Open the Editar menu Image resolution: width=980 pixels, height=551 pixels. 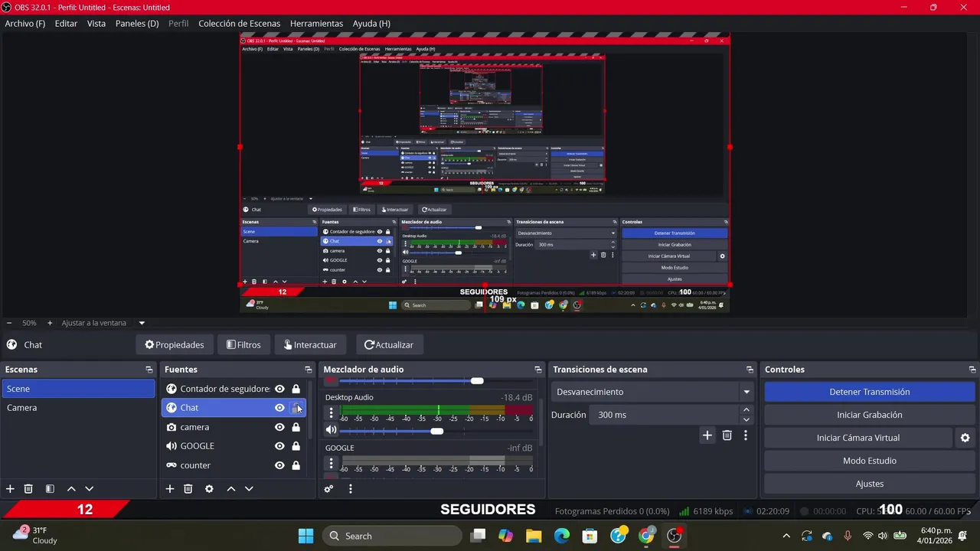pyautogui.click(x=66, y=24)
